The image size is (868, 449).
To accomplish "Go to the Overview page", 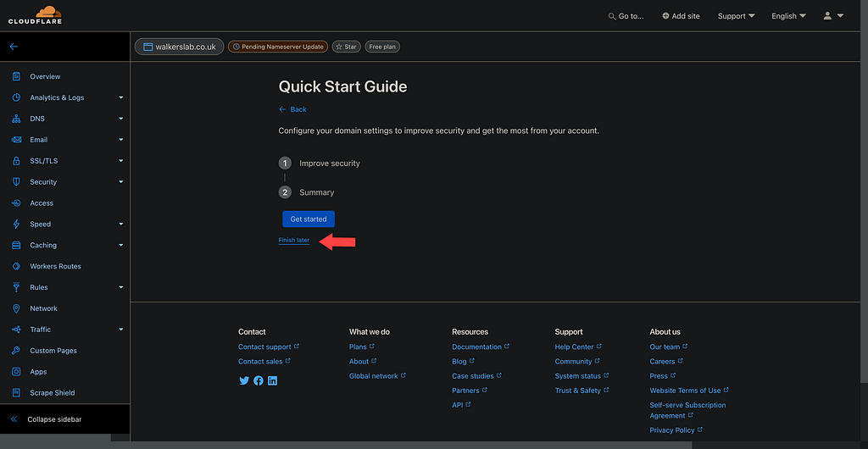I will pos(45,76).
